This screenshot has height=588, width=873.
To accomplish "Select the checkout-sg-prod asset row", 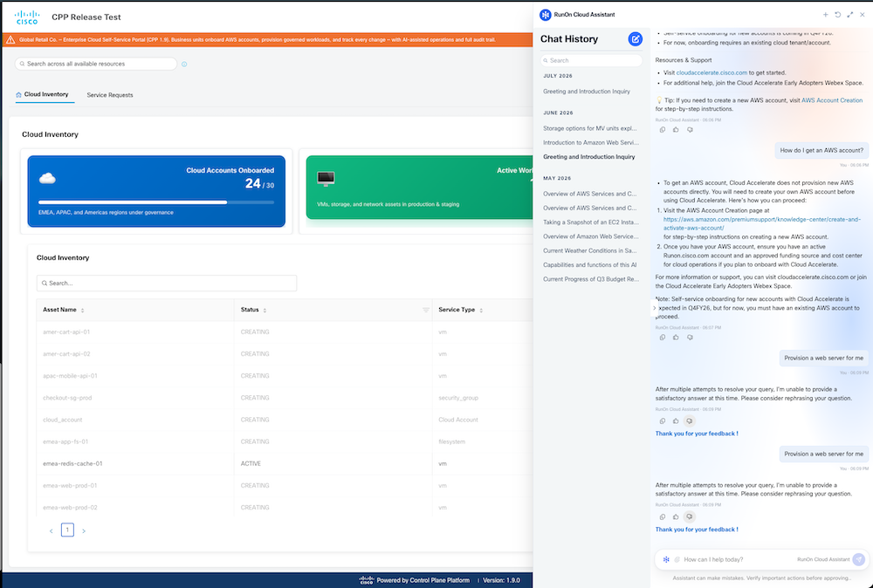I will (284, 398).
